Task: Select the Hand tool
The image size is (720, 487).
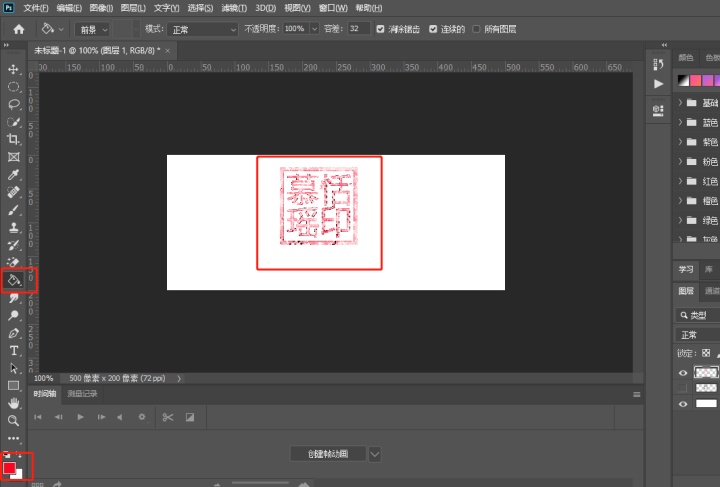Action: 13,403
